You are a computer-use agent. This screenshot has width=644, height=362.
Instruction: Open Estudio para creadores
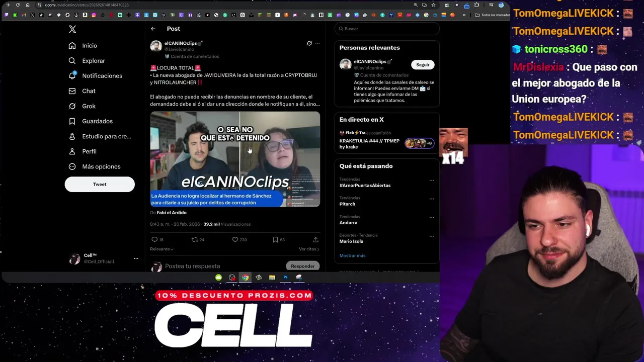coord(100,136)
